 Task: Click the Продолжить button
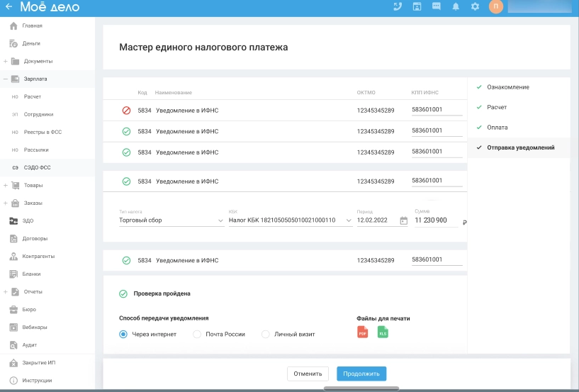coord(361,374)
